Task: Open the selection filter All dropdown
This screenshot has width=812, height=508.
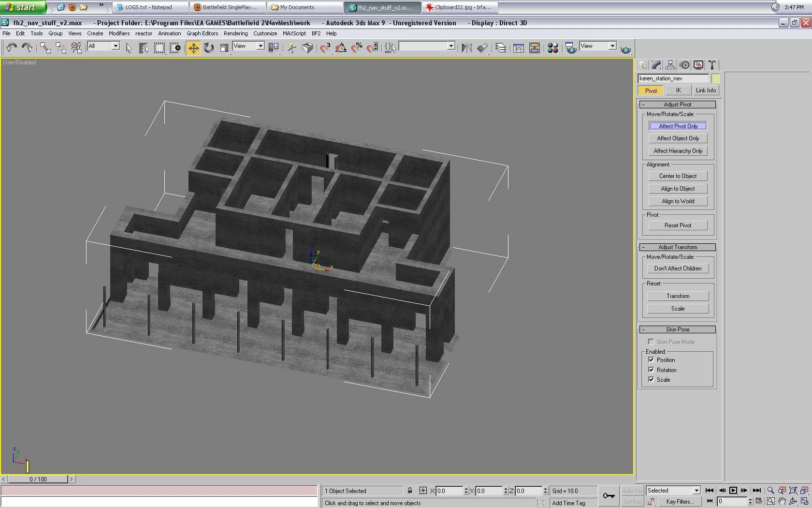Action: pos(116,46)
